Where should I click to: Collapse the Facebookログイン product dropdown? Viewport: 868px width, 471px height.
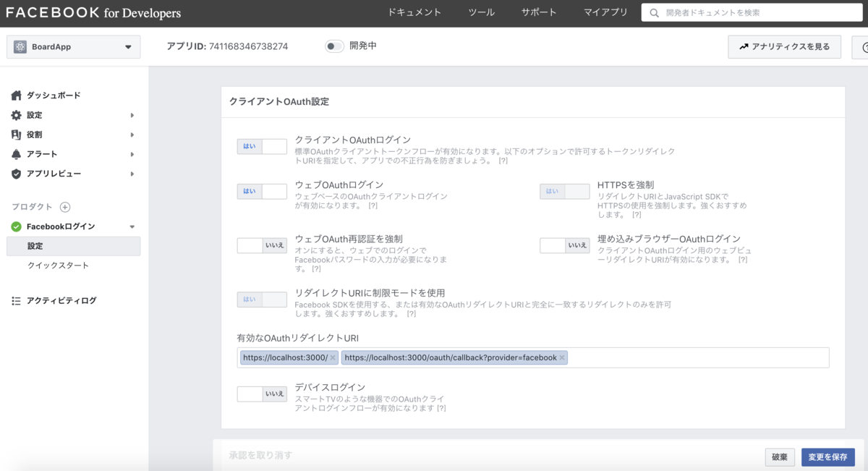132,226
